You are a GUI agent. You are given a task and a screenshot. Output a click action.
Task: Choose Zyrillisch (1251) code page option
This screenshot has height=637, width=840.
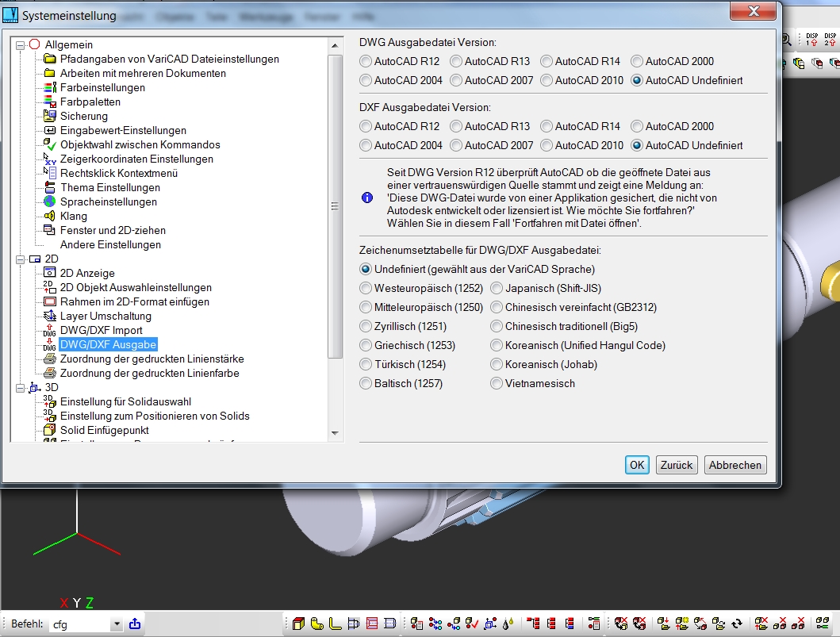point(403,326)
